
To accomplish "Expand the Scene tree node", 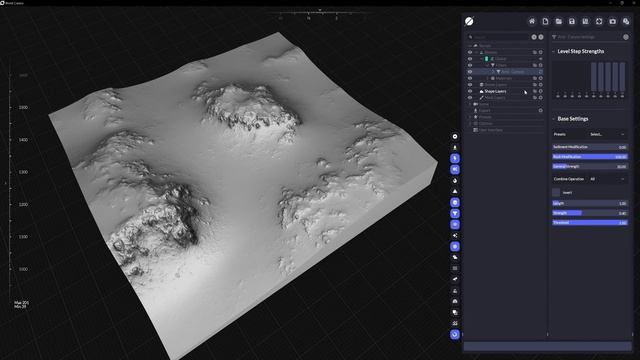I will [470, 104].
